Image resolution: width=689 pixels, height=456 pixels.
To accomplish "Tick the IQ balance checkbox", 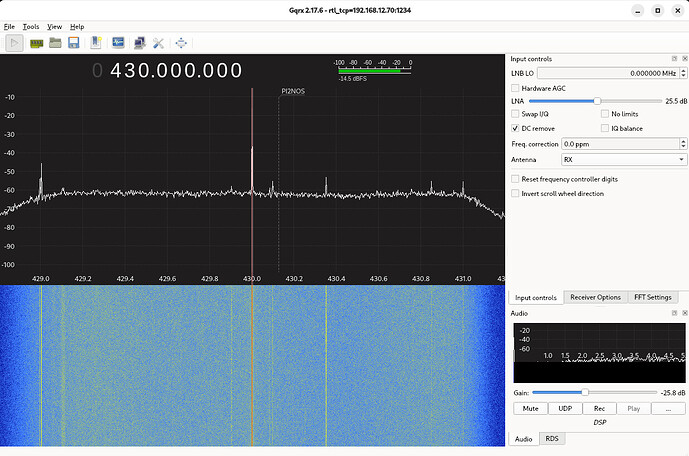I will click(x=604, y=128).
